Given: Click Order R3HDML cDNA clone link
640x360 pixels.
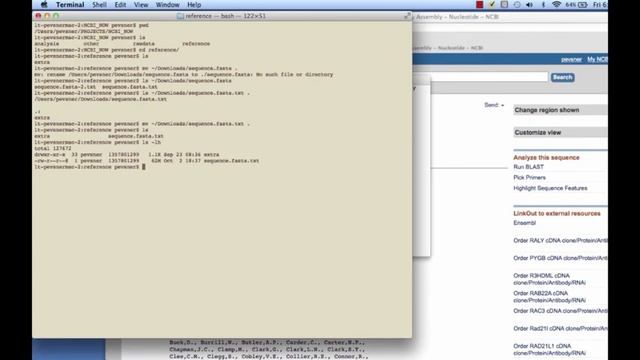Looking at the screenshot, I should (549, 279).
